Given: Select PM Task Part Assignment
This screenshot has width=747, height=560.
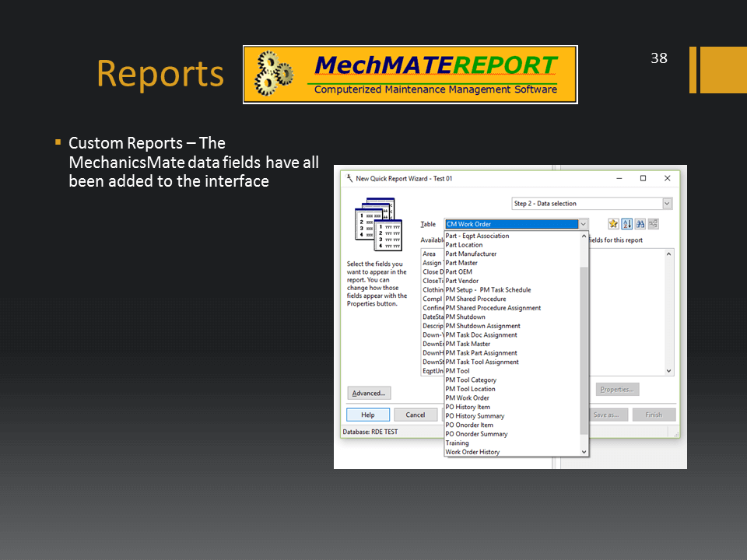Looking at the screenshot, I should coord(512,353).
